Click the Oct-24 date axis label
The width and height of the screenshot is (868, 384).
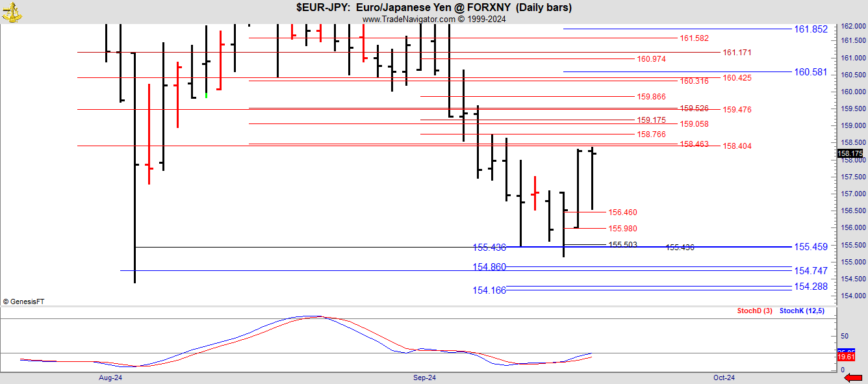[723, 378]
